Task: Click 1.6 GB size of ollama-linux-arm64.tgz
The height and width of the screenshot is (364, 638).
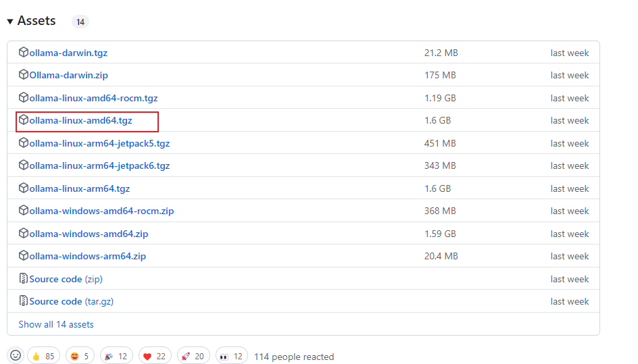Action: point(437,188)
